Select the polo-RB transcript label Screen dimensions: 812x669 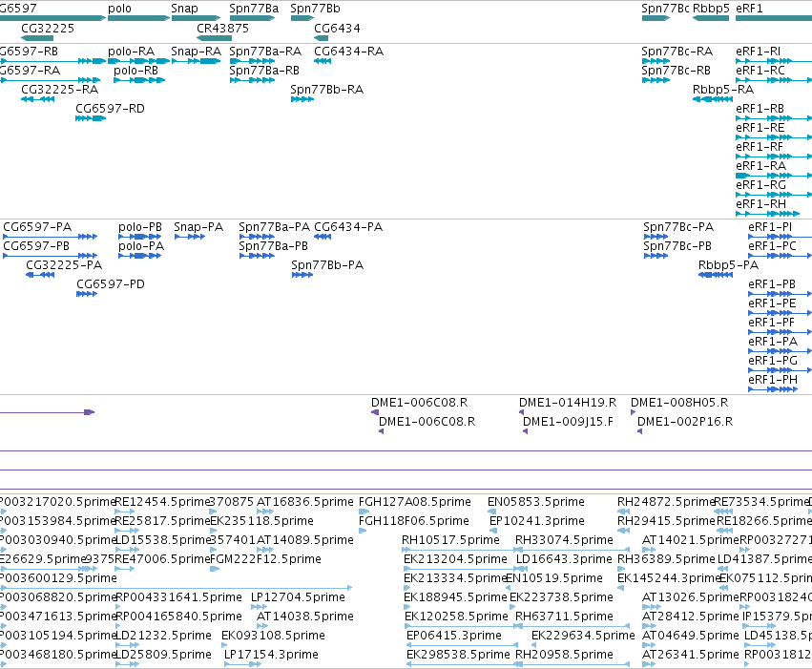[135, 71]
